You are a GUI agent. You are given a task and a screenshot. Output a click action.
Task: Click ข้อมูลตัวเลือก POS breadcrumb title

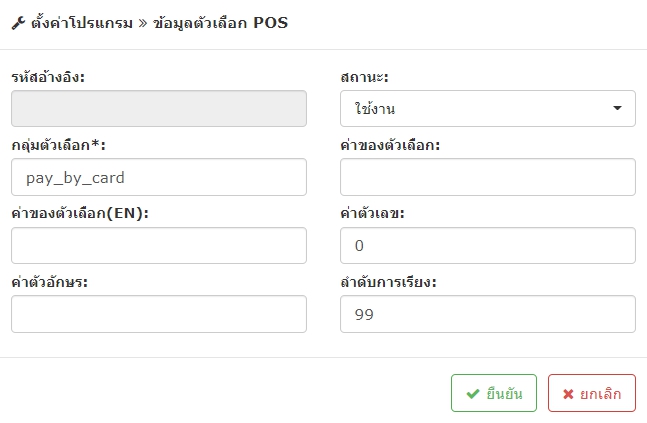click(x=220, y=23)
